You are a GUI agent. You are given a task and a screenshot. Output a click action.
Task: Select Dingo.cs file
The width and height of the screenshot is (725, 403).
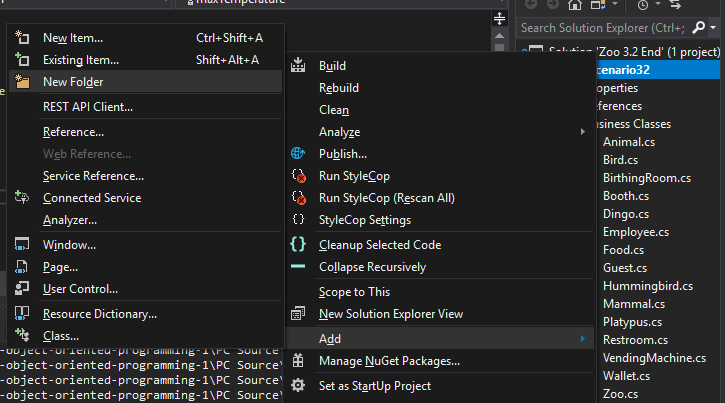(626, 214)
